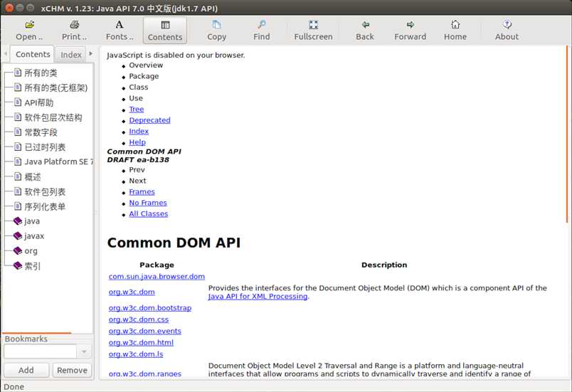Follow Java API for XML Processing link

258,297
